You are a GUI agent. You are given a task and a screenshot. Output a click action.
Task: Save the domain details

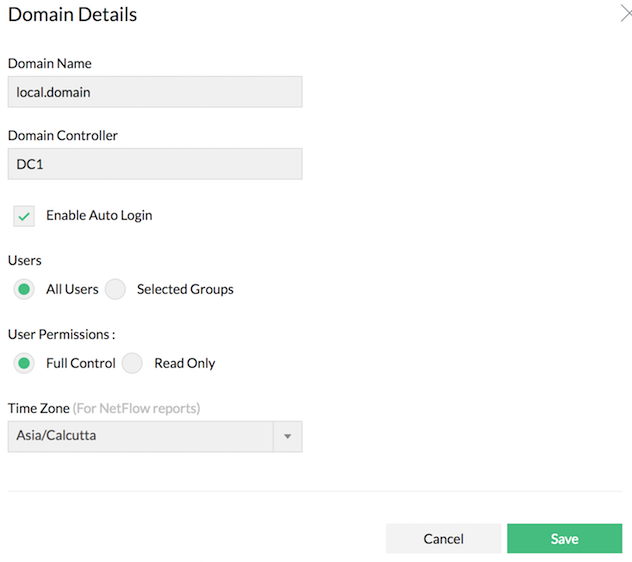564,539
